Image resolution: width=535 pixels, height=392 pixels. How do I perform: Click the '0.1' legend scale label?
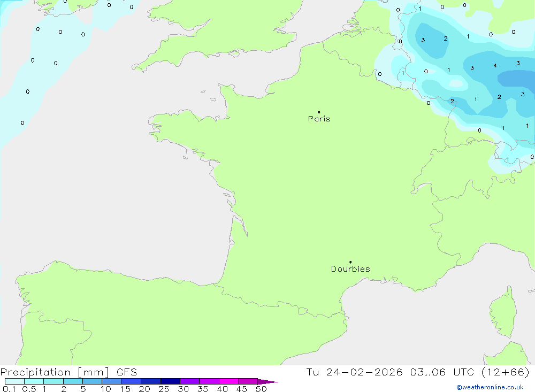(9, 389)
